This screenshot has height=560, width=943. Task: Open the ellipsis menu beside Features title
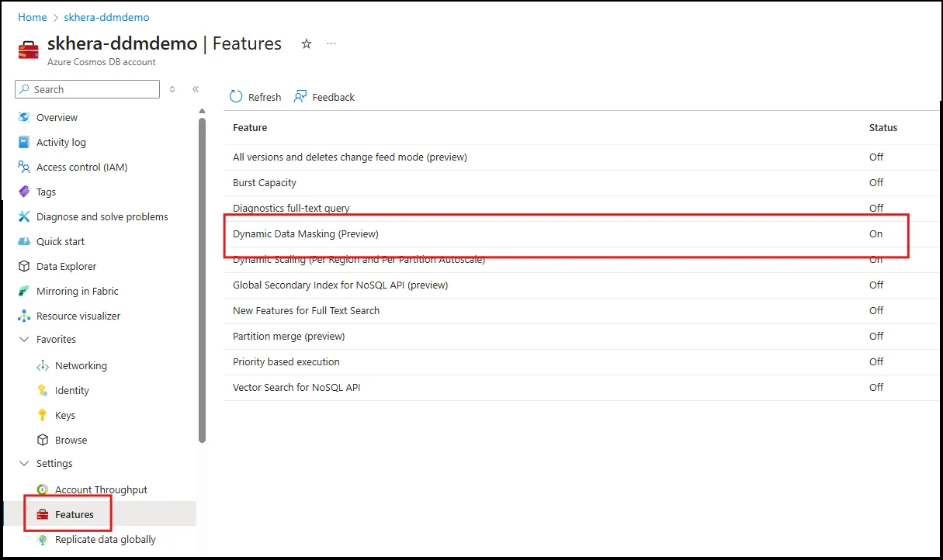pyautogui.click(x=331, y=44)
